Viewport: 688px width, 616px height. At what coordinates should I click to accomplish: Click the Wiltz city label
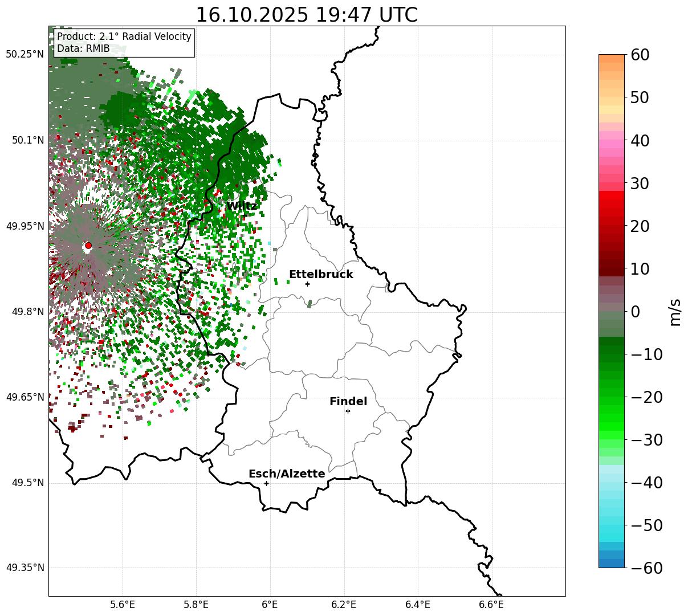point(242,206)
